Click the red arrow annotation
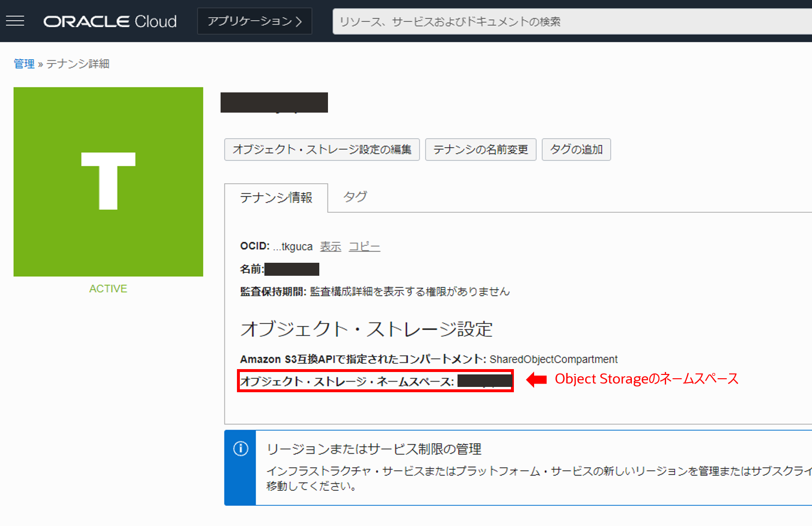 click(x=536, y=380)
